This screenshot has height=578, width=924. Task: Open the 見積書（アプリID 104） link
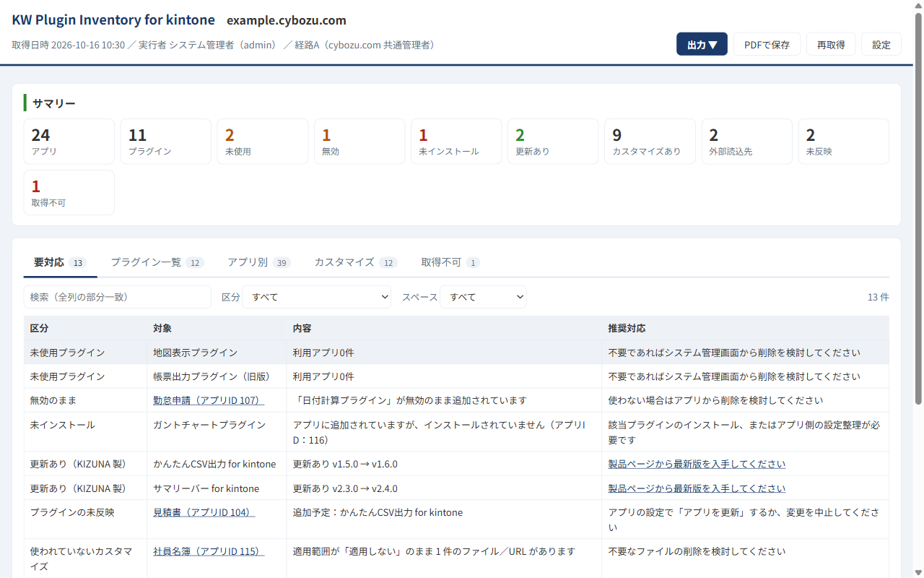[x=204, y=512]
